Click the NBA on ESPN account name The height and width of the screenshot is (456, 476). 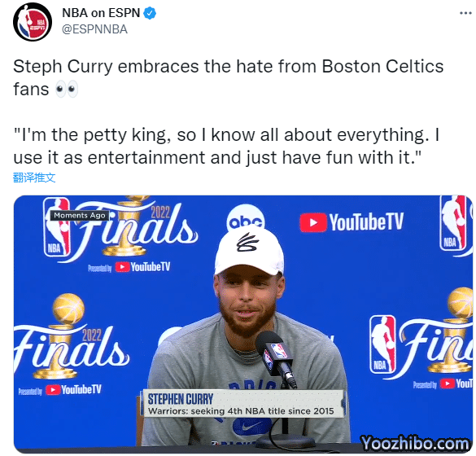[101, 13]
